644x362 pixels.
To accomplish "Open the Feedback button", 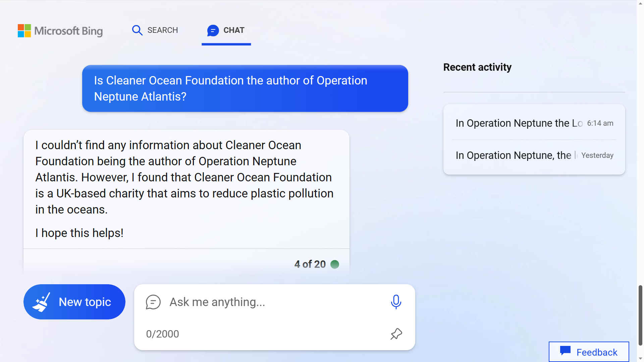I will pyautogui.click(x=589, y=352).
